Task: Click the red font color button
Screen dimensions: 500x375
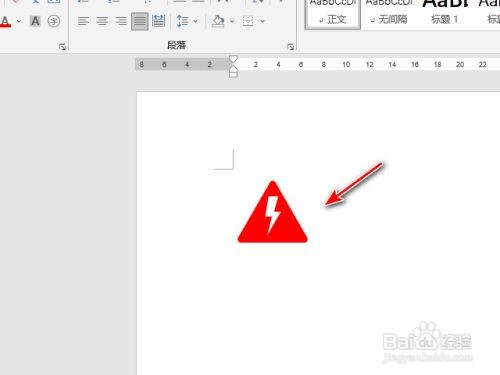Action: click(5, 21)
